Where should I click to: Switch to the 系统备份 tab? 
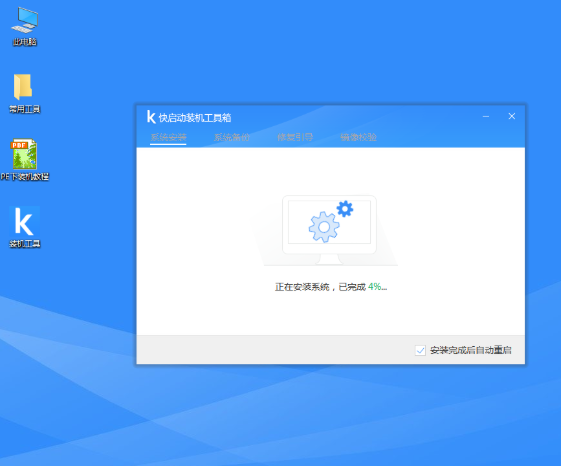(231, 137)
